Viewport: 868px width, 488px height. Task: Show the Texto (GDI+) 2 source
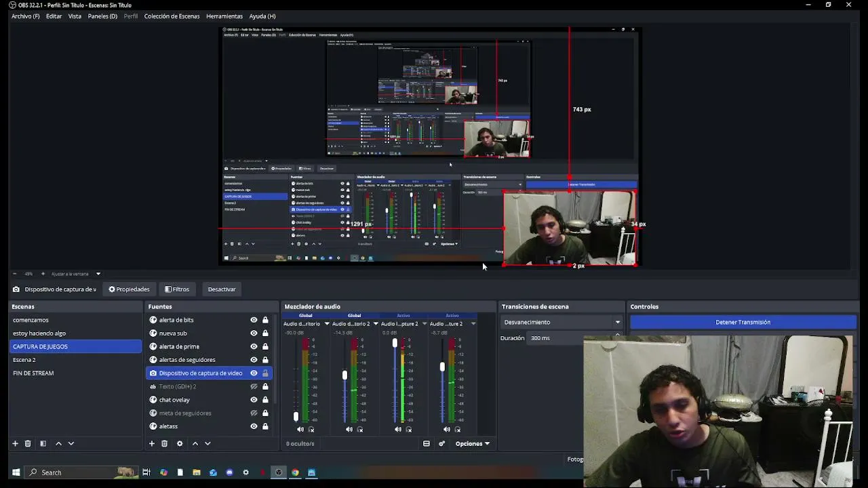tap(254, 386)
